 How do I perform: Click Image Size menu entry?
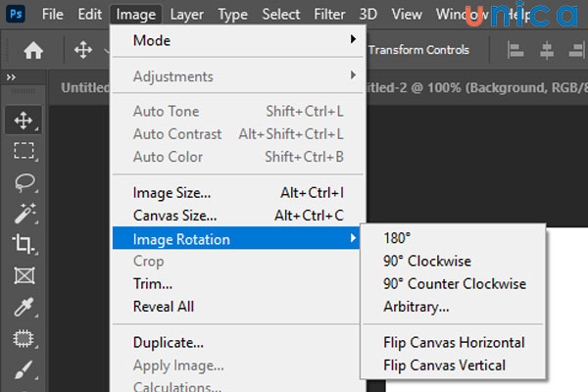tap(171, 193)
